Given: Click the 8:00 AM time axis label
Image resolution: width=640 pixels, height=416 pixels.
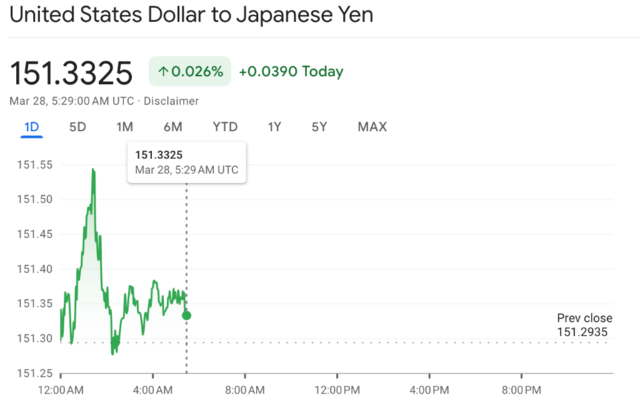Looking at the screenshot, I should coord(245,388).
